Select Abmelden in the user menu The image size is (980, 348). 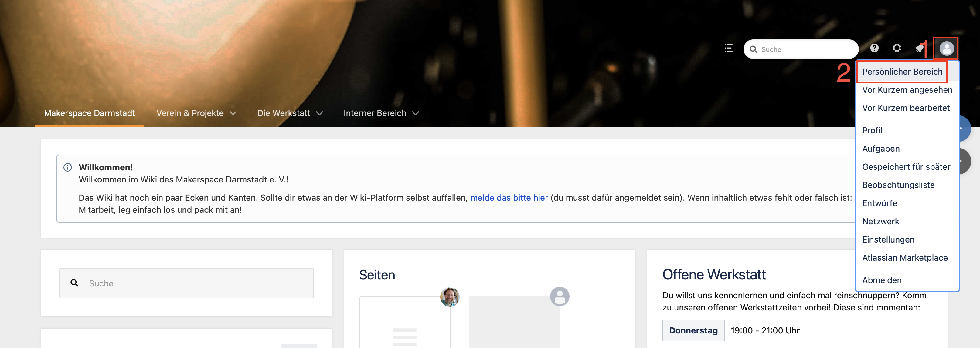(881, 280)
